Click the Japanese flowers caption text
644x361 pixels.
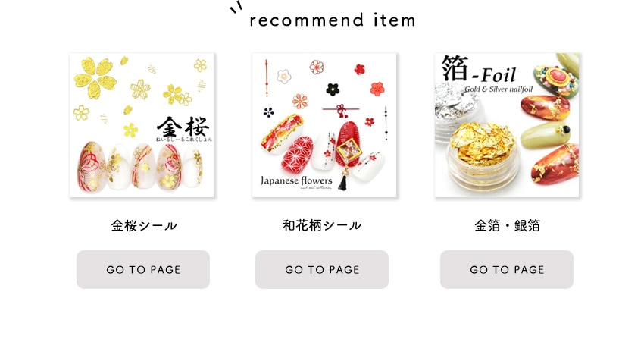296,180
